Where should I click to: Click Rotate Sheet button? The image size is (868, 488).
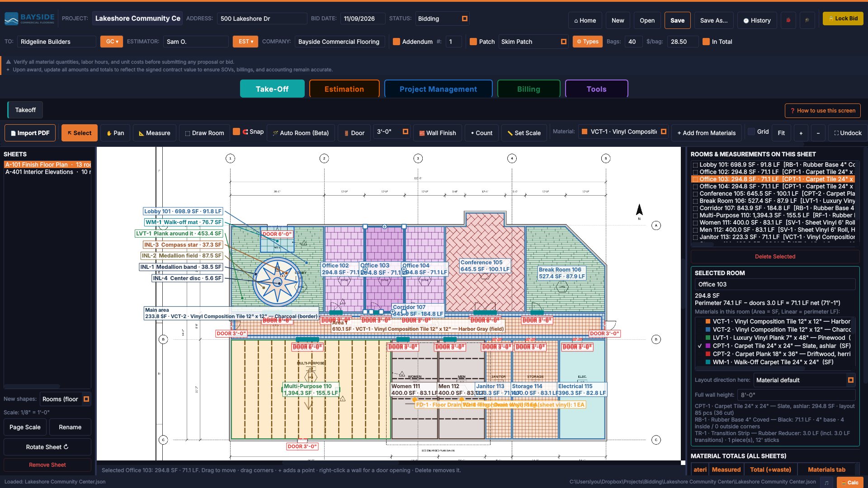click(x=47, y=447)
